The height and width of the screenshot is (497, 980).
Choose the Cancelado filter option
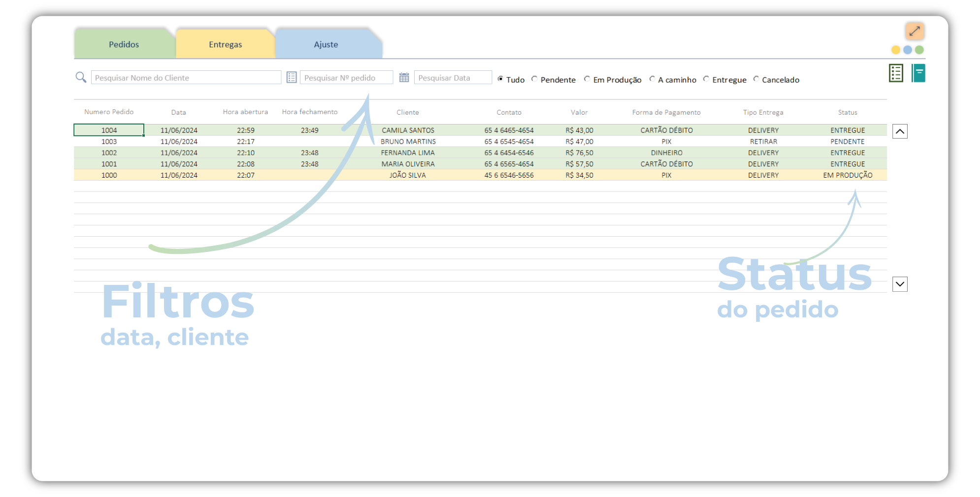pyautogui.click(x=756, y=79)
